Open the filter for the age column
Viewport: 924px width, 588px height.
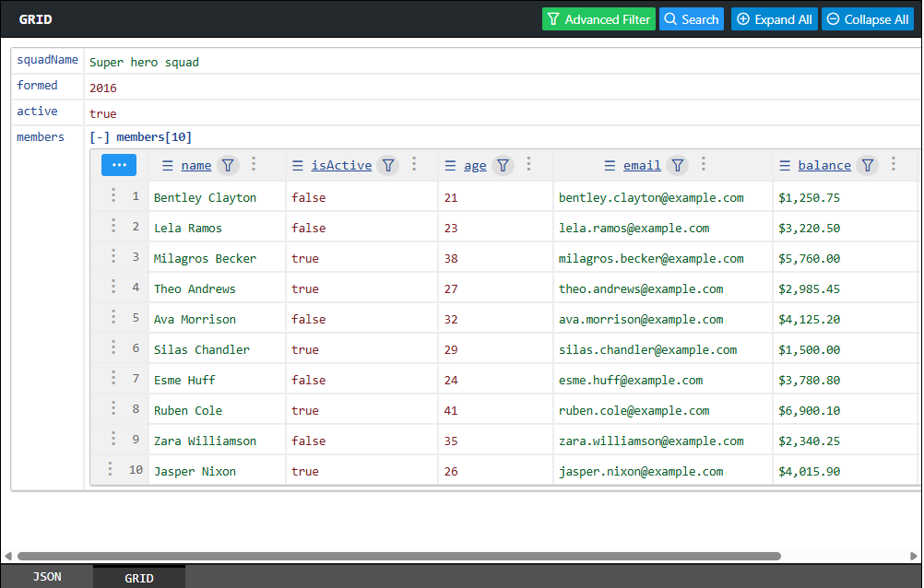point(503,165)
